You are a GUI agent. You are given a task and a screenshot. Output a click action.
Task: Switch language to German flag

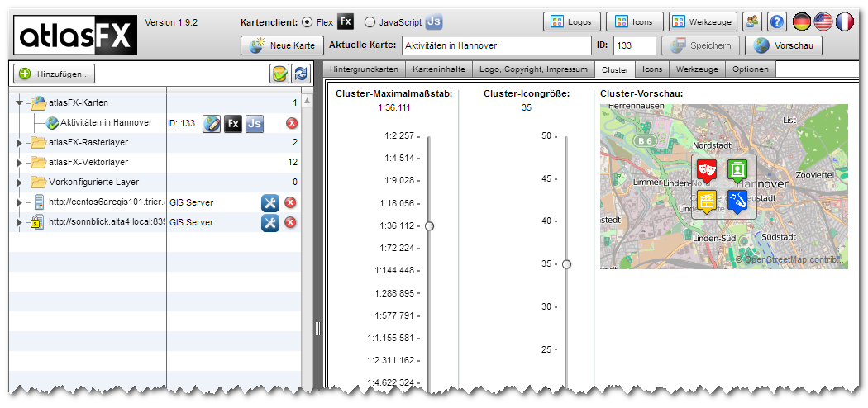[802, 22]
